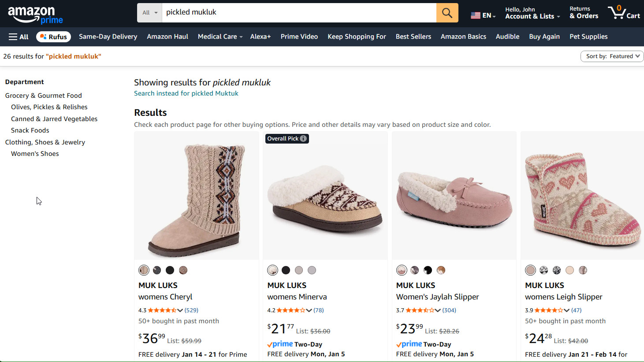Filter by Olives, Pickles & Relishes
This screenshot has width=644, height=362.
tap(49, 107)
